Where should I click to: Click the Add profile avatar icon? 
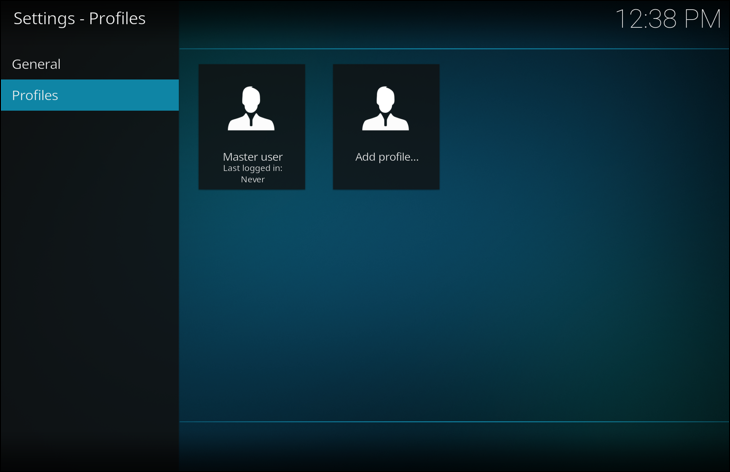pos(385,108)
